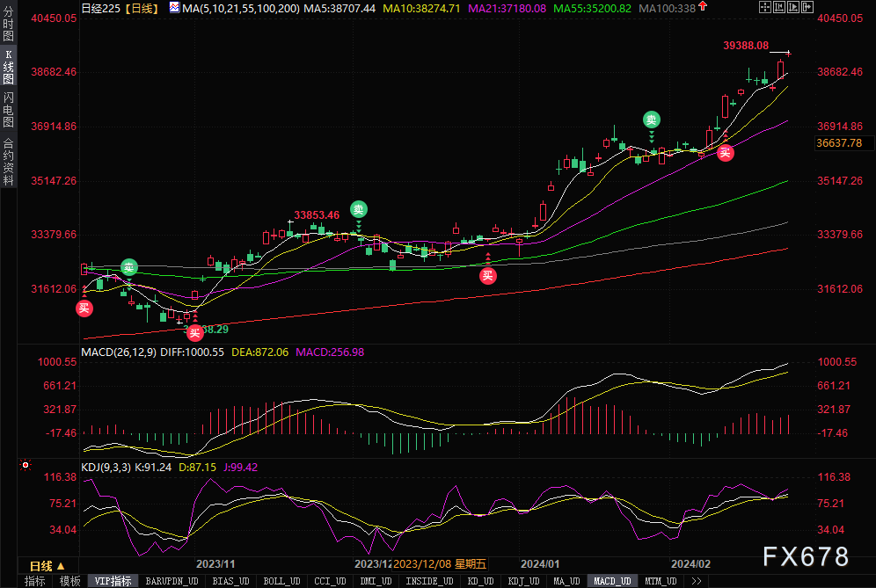Image resolution: width=876 pixels, height=588 pixels.
Task: Select the MA_UD indicator
Action: pos(566,581)
